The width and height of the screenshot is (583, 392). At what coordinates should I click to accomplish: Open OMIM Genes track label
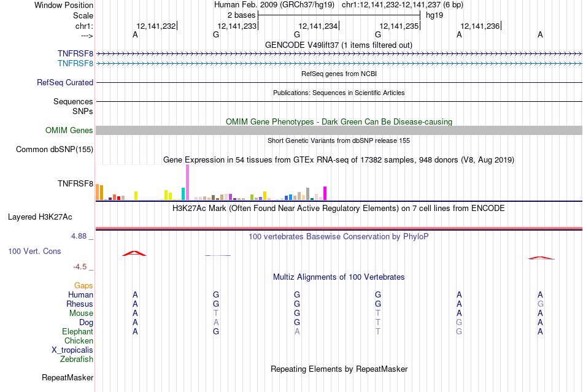(x=69, y=131)
